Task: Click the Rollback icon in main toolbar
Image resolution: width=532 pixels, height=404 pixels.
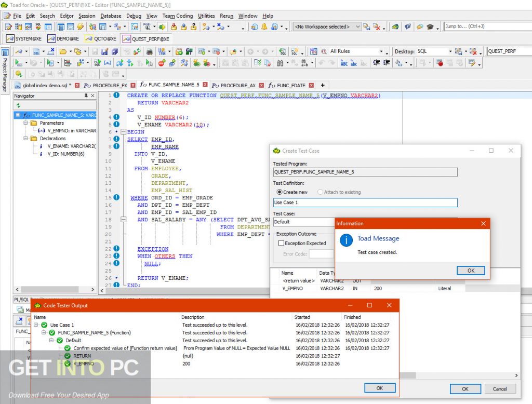Action: point(183,26)
